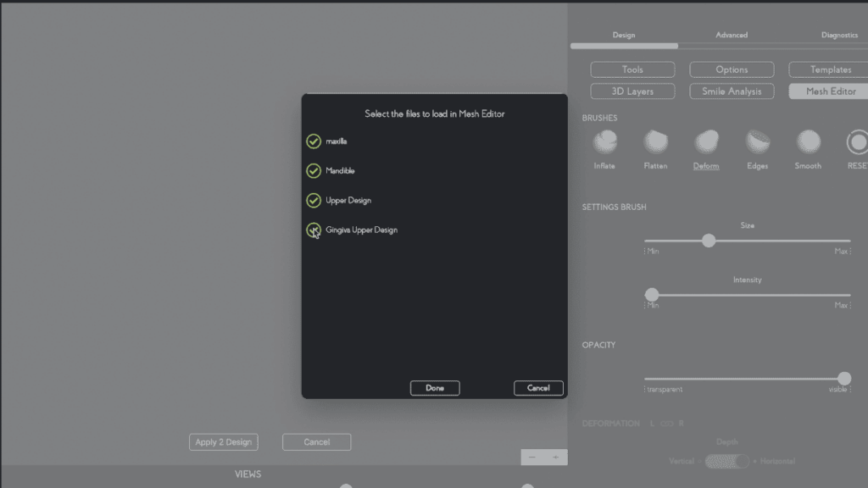Pick the Edges brush
This screenshot has width=868, height=488.
pyautogui.click(x=757, y=142)
